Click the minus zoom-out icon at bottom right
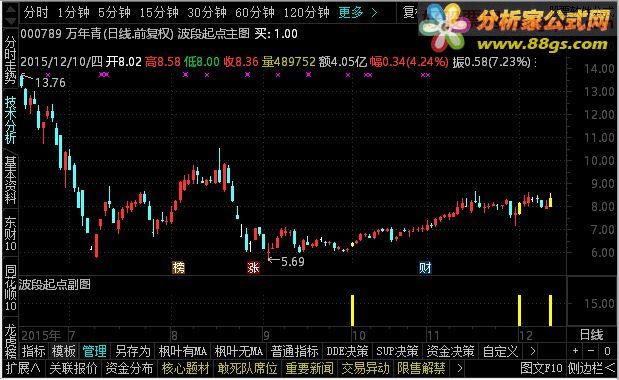 coord(591,350)
